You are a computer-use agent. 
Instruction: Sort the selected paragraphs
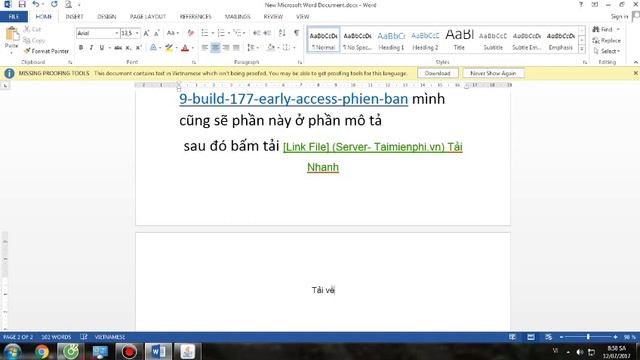(x=282, y=33)
